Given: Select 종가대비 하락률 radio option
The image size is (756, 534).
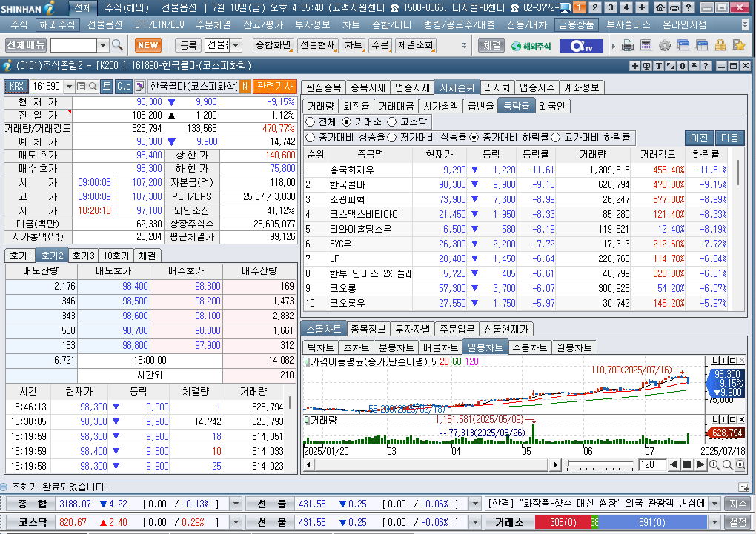Looking at the screenshot, I should [474, 138].
